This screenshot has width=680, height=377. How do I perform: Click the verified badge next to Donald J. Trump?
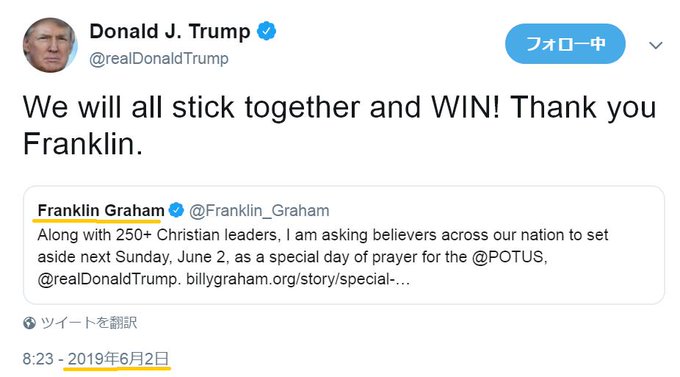pyautogui.click(x=266, y=31)
